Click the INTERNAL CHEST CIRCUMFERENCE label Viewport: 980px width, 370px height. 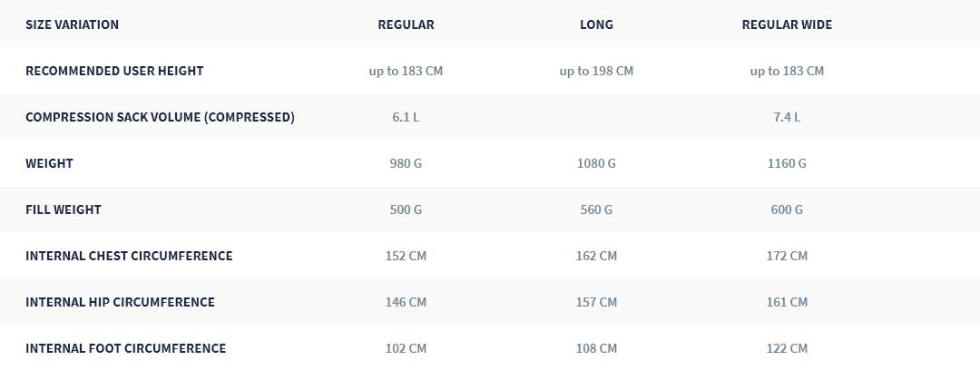pos(129,257)
